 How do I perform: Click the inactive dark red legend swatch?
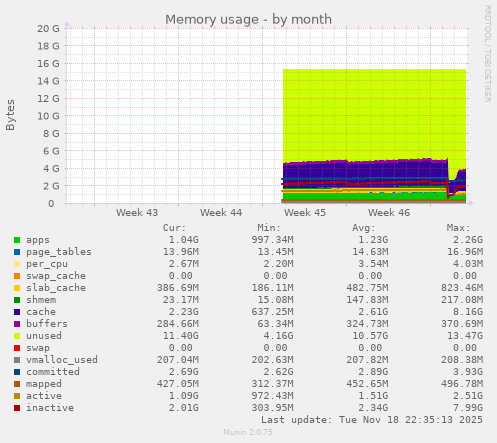point(17,408)
